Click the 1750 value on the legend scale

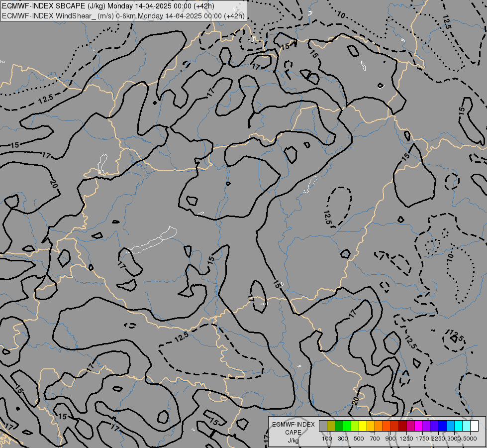(422, 439)
